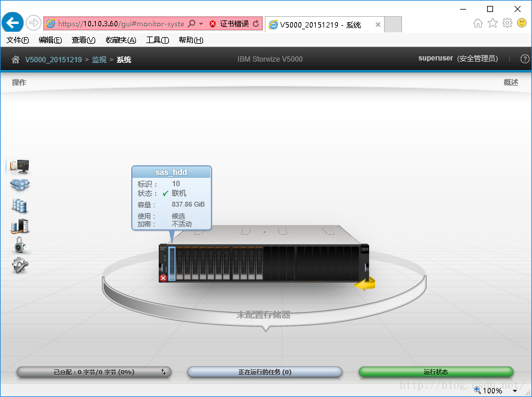This screenshot has width=532, height=397.
Task: Click the home icon in breadcrumb
Action: pyautogui.click(x=15, y=60)
